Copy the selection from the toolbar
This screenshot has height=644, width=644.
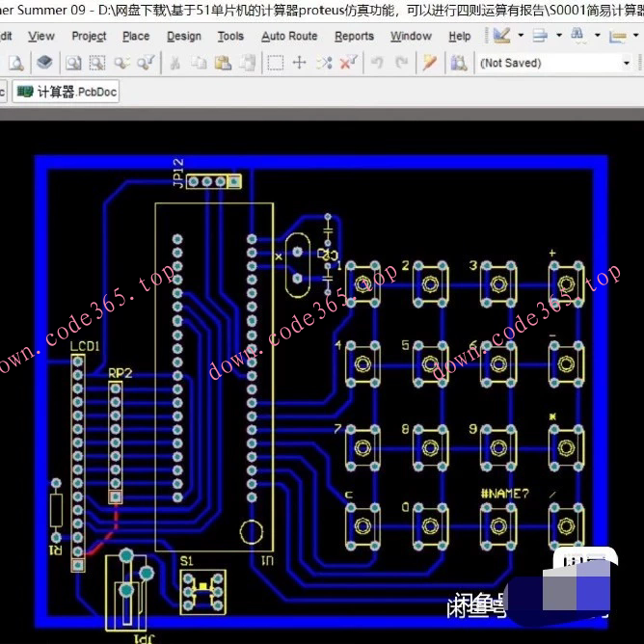pyautogui.click(x=200, y=63)
